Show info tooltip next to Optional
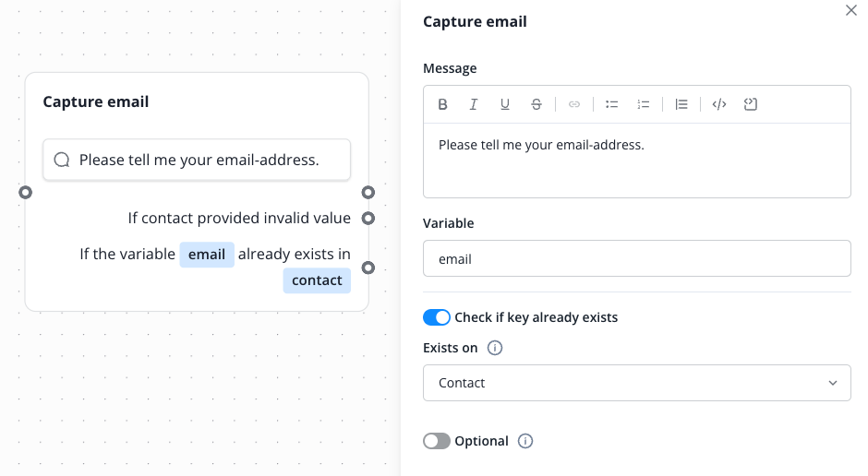This screenshot has width=868, height=476. 525,441
